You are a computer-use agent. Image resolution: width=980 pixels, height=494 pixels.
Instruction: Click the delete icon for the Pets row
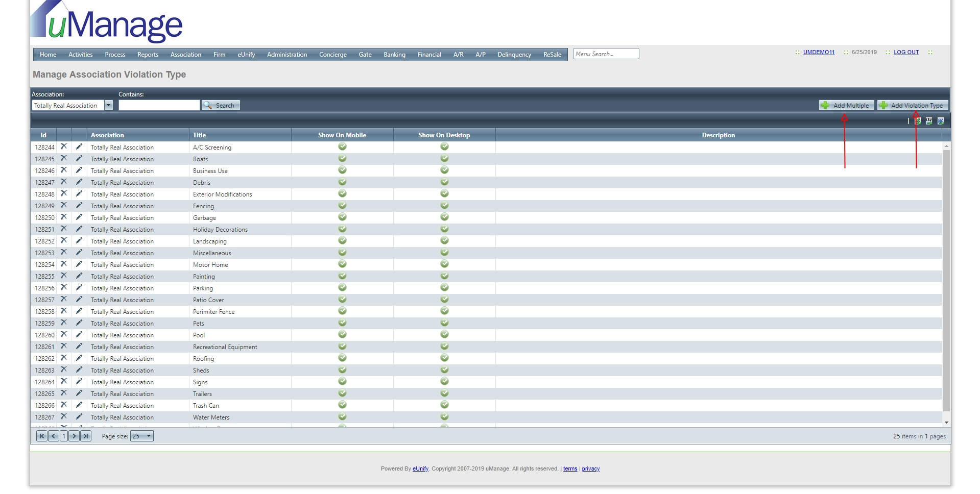point(64,323)
